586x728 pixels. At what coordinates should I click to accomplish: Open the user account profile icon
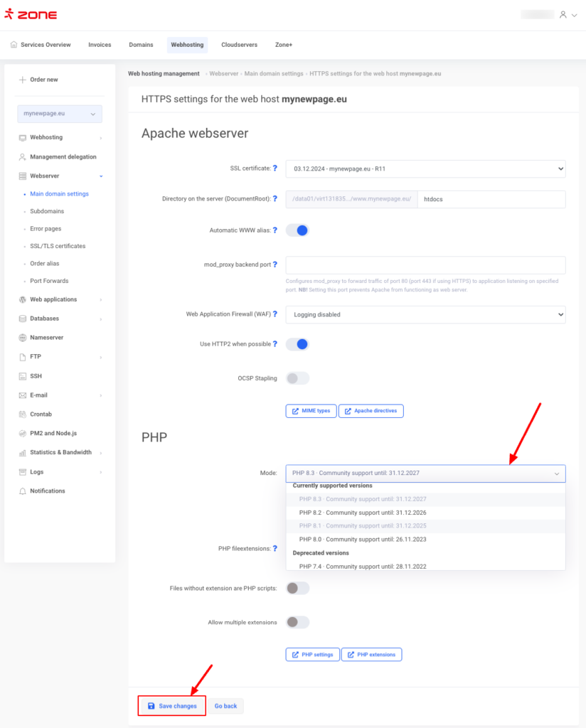click(x=563, y=14)
